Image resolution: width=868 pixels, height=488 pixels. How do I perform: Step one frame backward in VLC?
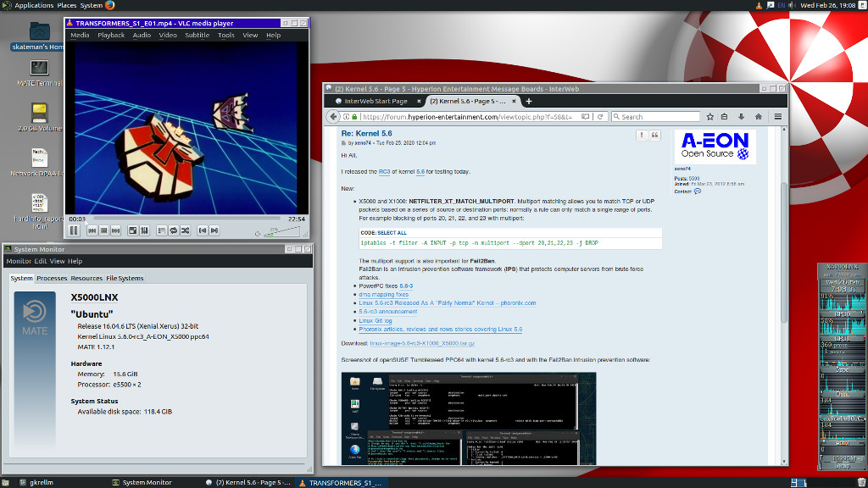click(x=203, y=230)
